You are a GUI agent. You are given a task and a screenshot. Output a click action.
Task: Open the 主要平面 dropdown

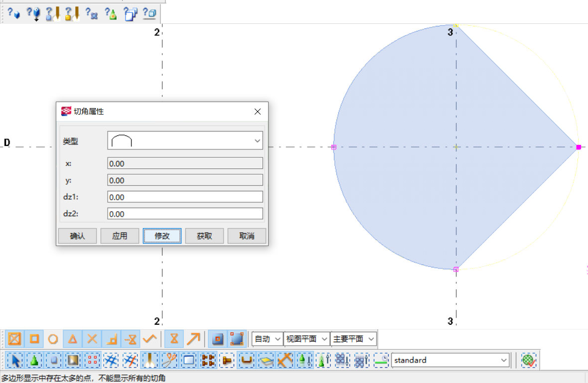point(354,339)
